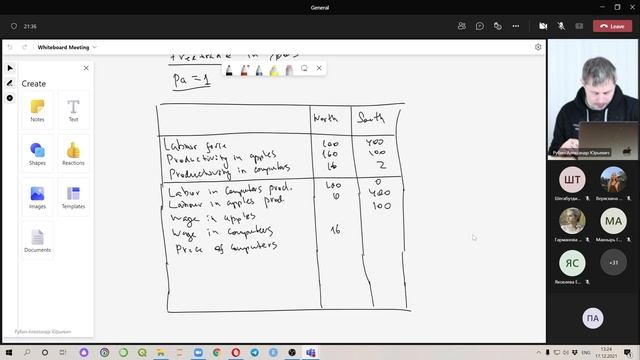This screenshot has height=360, width=640.
Task: Open File Explorer from taskbar
Action: [x=161, y=352]
